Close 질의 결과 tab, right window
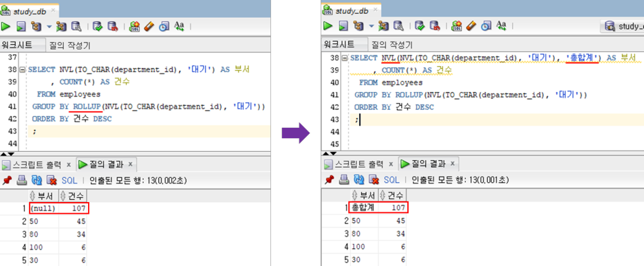 [x=453, y=164]
